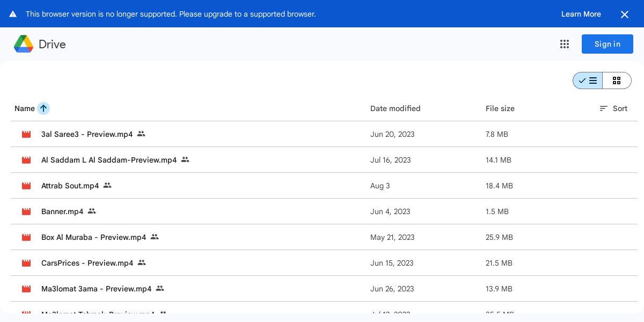Click the Google Drive logo
Screen dimensions: 644x322
pos(24,44)
